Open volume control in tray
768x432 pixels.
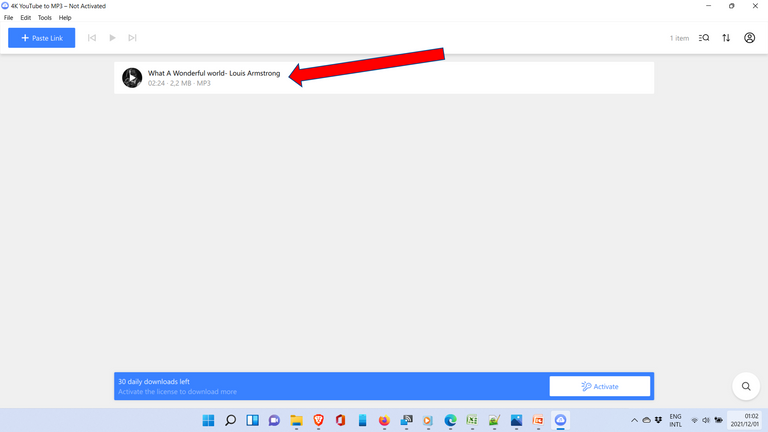pyautogui.click(x=706, y=420)
